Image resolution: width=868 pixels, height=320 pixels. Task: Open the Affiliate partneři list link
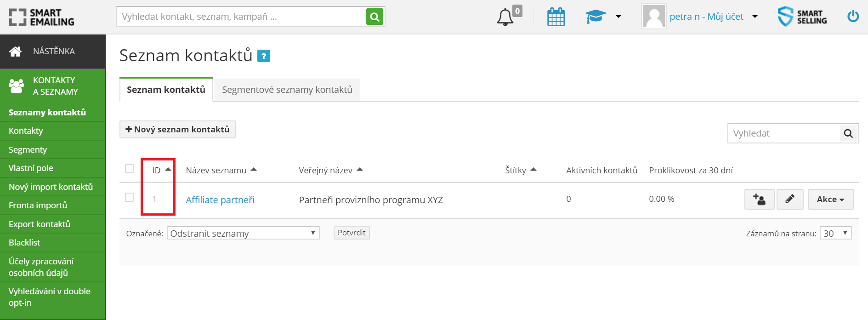(220, 200)
